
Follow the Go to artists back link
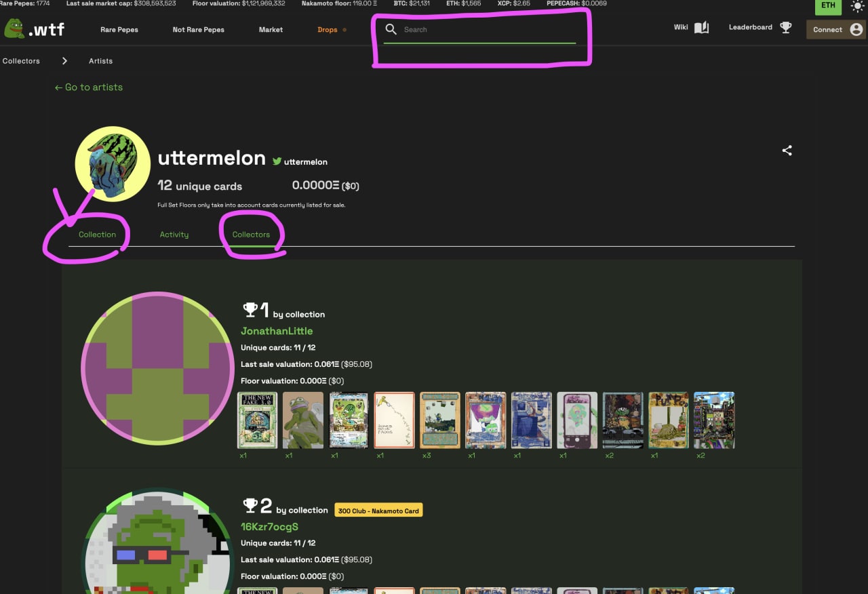89,87
